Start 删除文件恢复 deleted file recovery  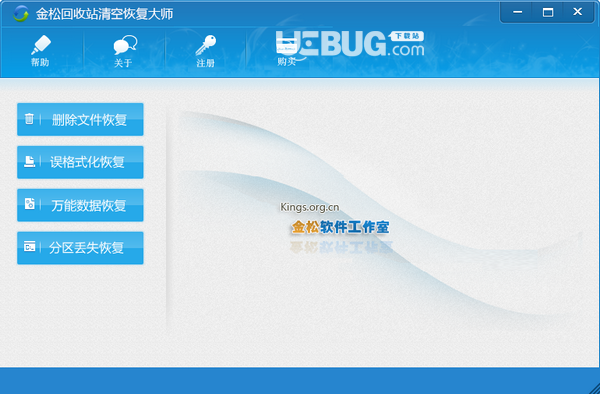click(80, 119)
